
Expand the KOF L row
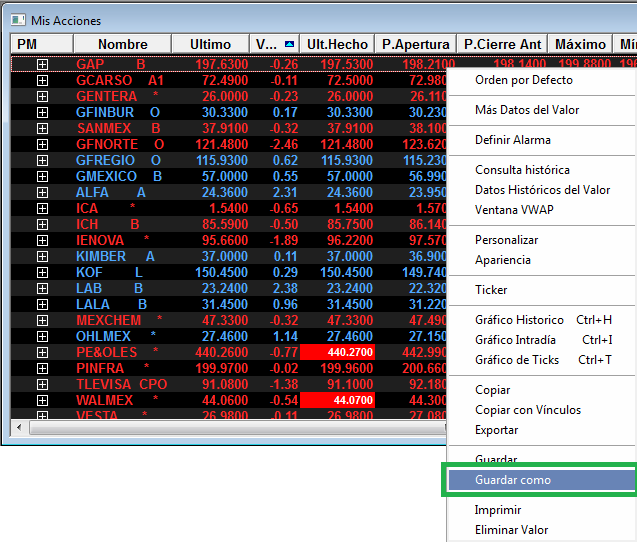pos(42,272)
